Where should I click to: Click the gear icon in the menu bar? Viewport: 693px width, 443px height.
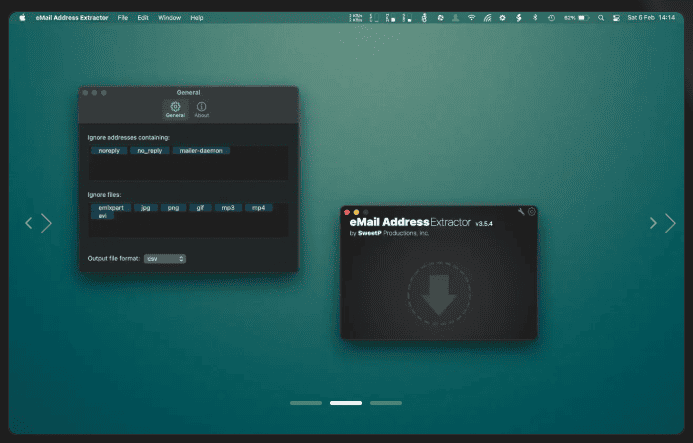click(x=503, y=18)
